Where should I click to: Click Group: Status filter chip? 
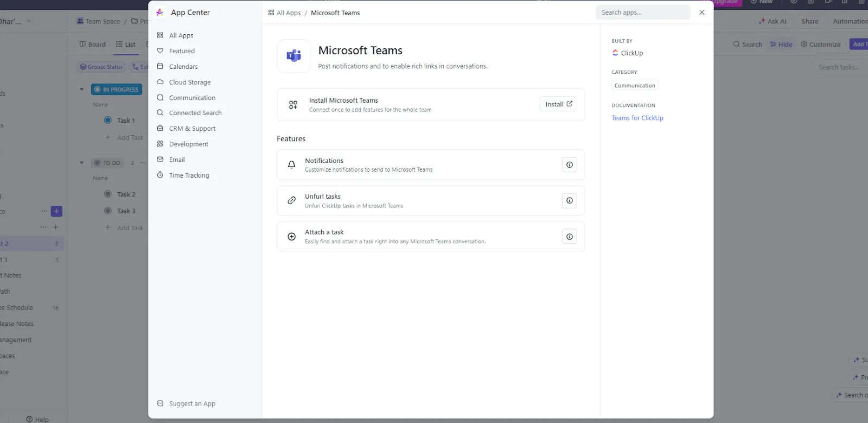click(101, 67)
